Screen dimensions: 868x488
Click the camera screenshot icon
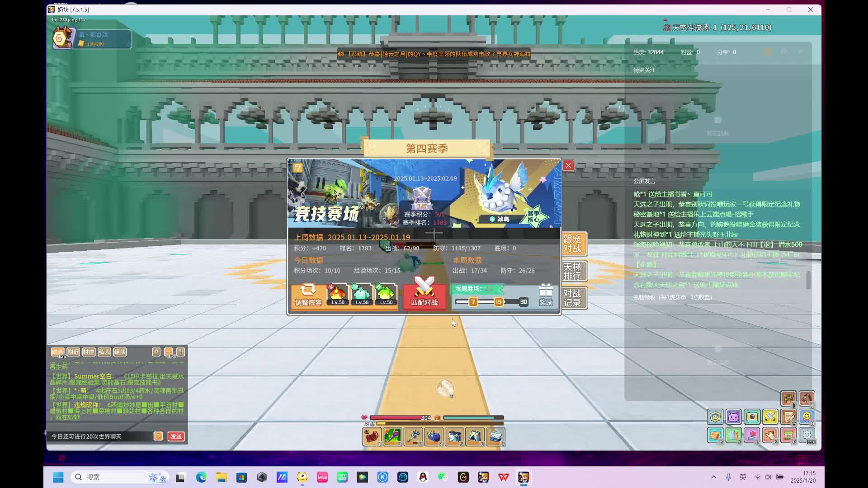[752, 417]
